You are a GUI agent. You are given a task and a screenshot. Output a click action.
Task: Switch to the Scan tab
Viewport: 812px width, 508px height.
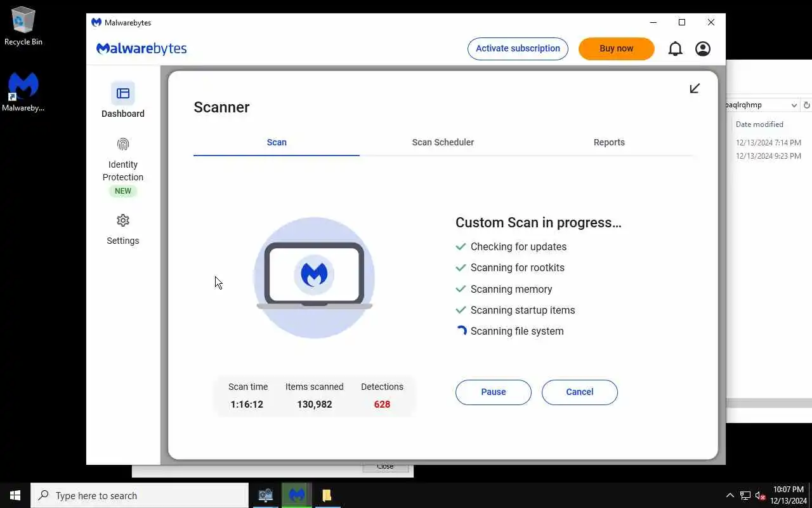pos(277,142)
